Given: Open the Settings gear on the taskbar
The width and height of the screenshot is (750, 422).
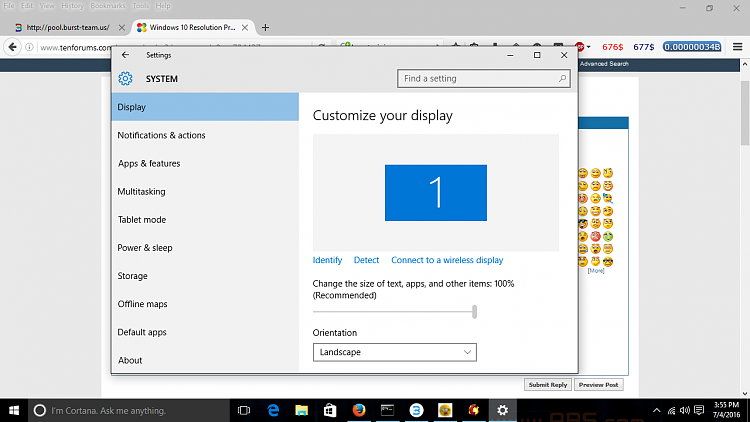Looking at the screenshot, I should point(502,411).
